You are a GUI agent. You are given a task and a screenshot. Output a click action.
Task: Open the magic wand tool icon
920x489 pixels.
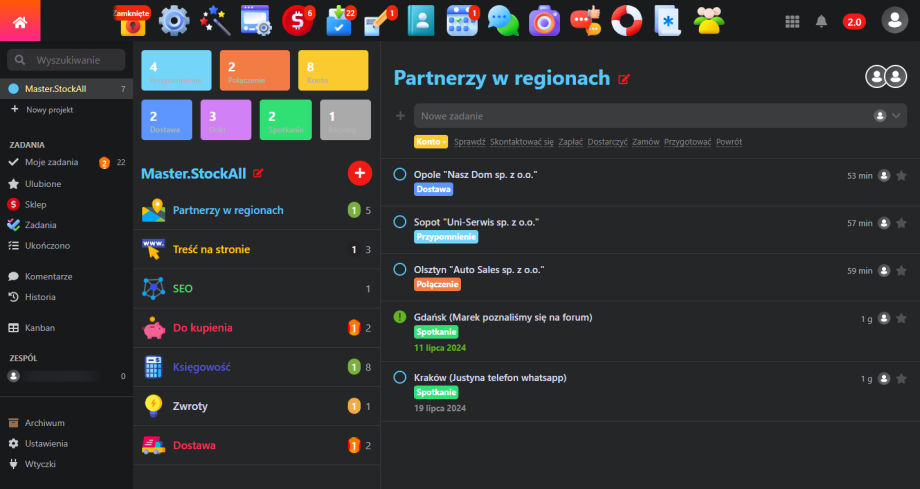coord(215,20)
